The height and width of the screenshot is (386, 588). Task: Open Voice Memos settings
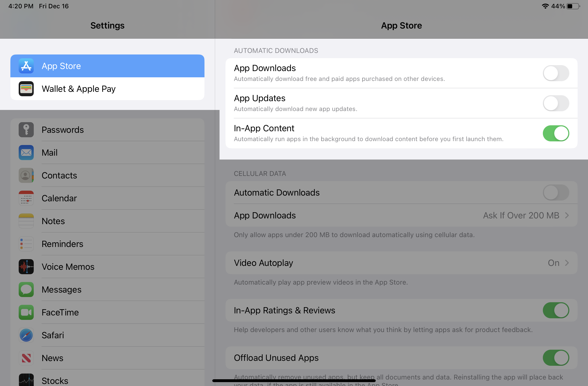107,267
